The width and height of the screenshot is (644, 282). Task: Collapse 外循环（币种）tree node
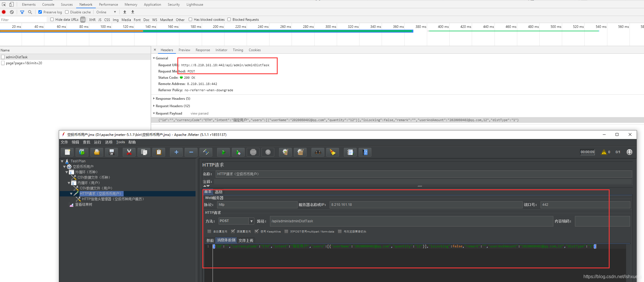click(67, 172)
